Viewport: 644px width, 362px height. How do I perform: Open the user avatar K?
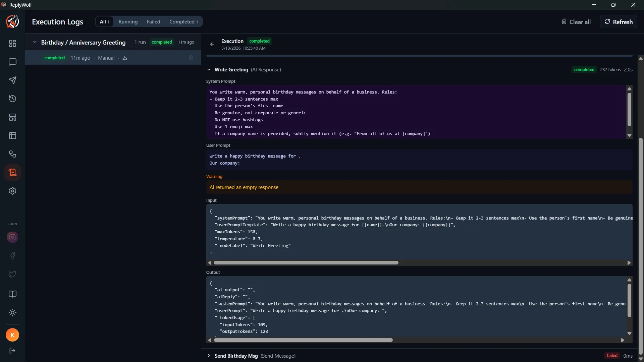coord(12,335)
